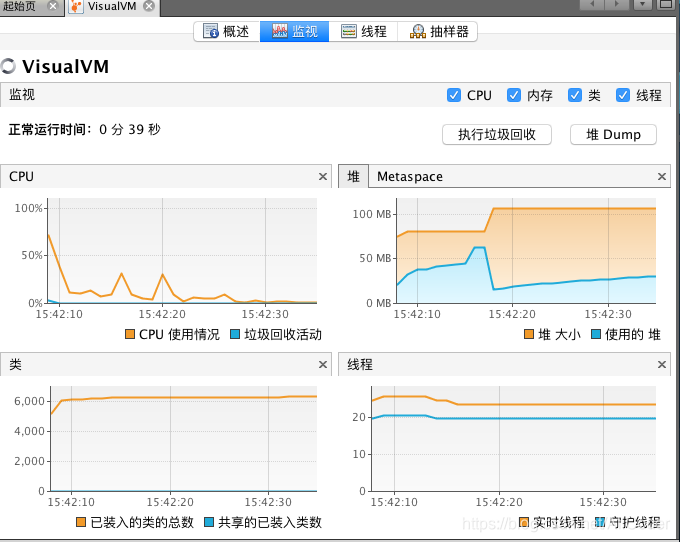
Task: Click 执行垃圾回收 to run garbage collection
Action: coord(497,134)
